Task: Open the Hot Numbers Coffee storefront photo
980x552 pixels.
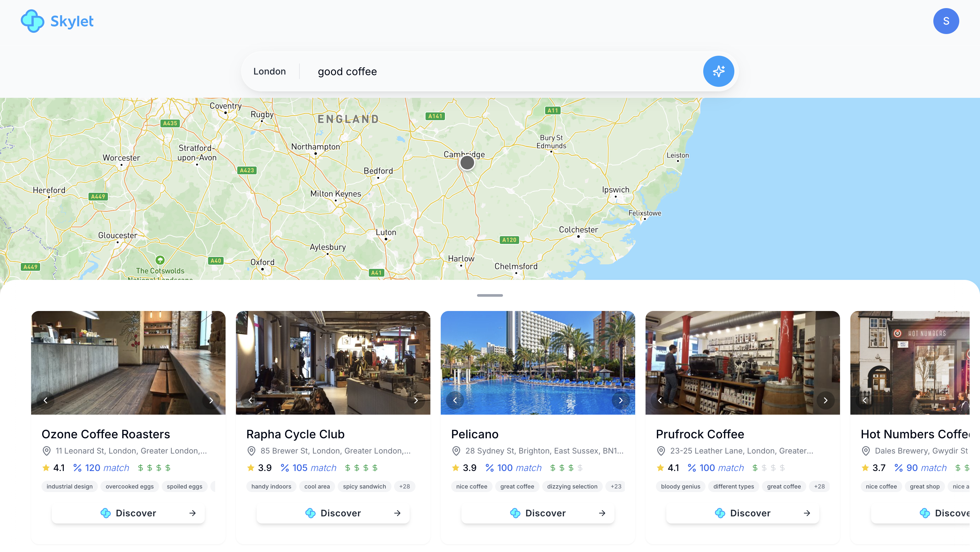Action: [910, 363]
